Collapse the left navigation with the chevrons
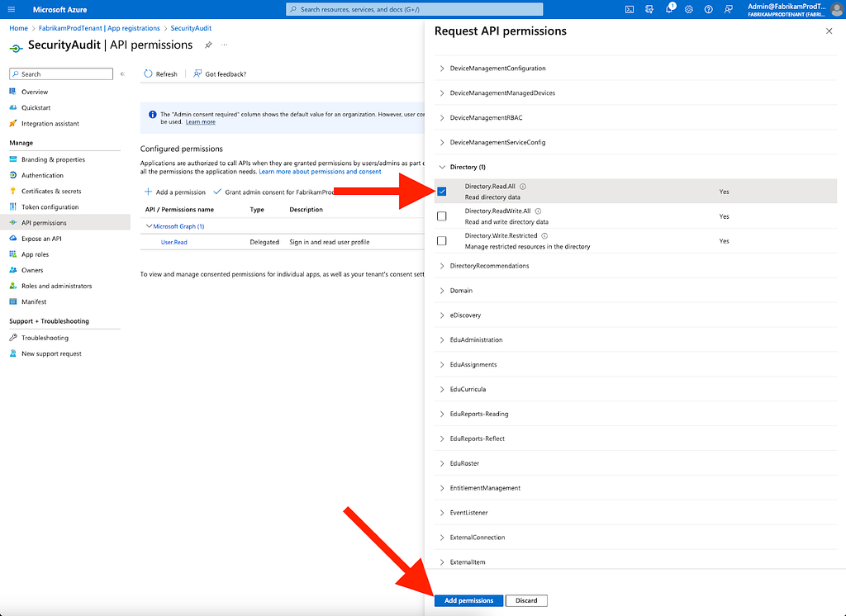Viewport: 846px width, 616px height. pyautogui.click(x=122, y=73)
